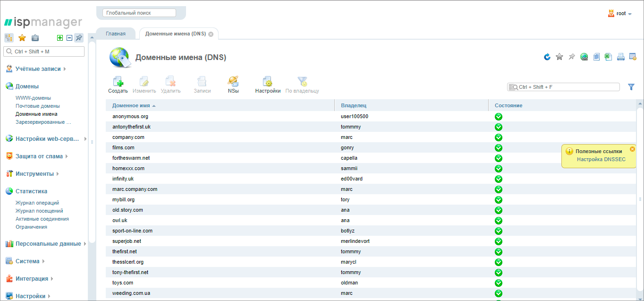Click status icon for films.com
The width and height of the screenshot is (644, 301).
coord(499,147)
